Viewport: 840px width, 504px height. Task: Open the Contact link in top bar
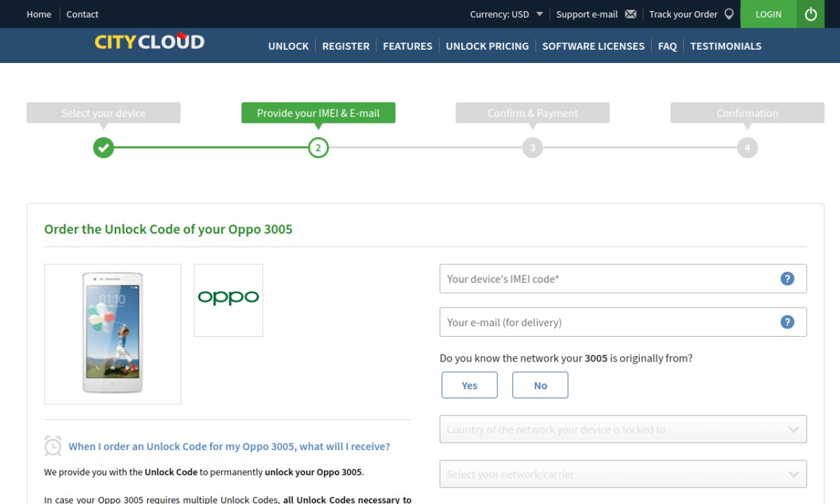(83, 14)
